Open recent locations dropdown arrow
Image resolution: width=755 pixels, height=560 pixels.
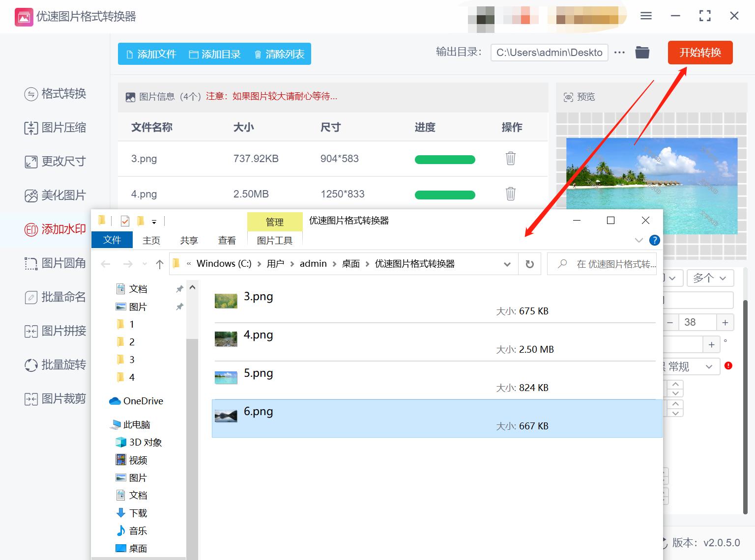point(145,264)
